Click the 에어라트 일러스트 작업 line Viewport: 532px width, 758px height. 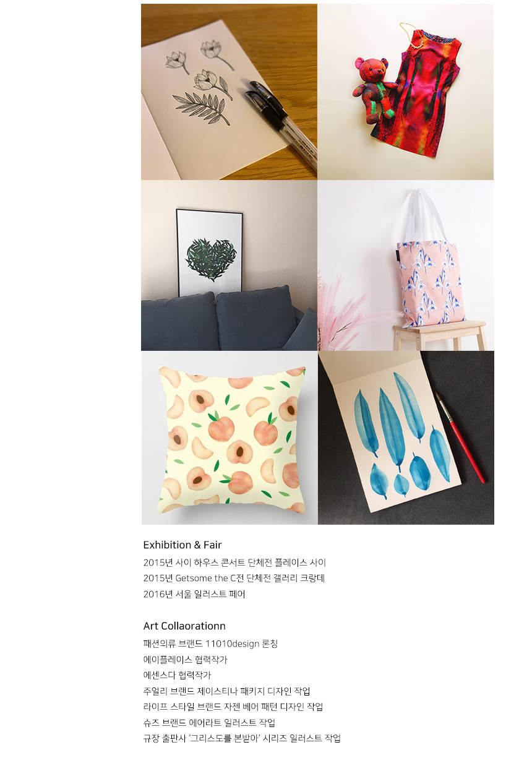pos(209,723)
